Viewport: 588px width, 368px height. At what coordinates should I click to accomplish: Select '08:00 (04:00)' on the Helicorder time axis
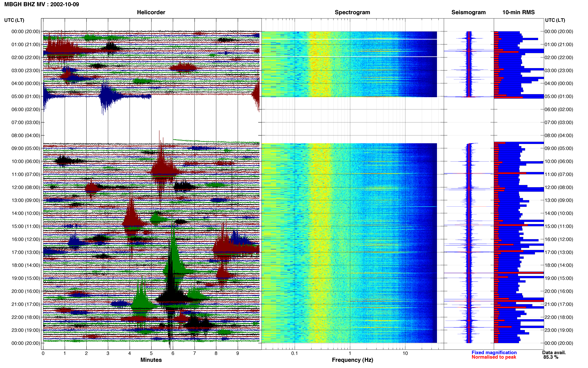coord(26,135)
